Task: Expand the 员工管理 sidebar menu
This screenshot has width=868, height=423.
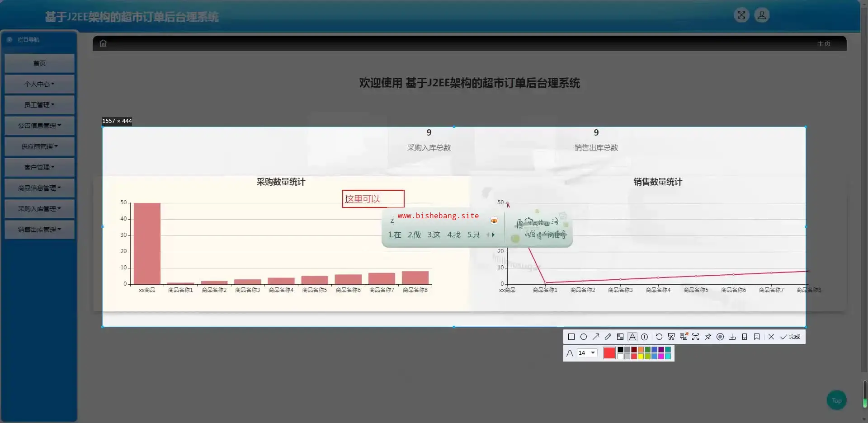Action: coord(39,105)
